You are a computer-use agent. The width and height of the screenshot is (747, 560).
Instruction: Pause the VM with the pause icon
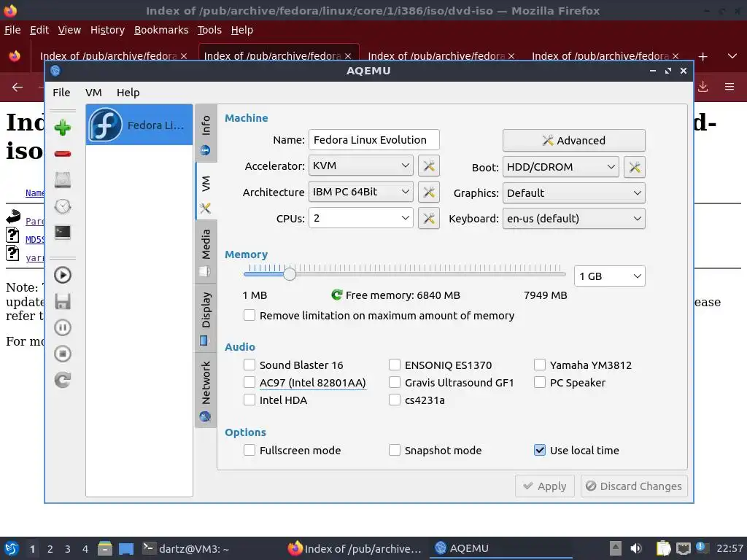coord(63,327)
